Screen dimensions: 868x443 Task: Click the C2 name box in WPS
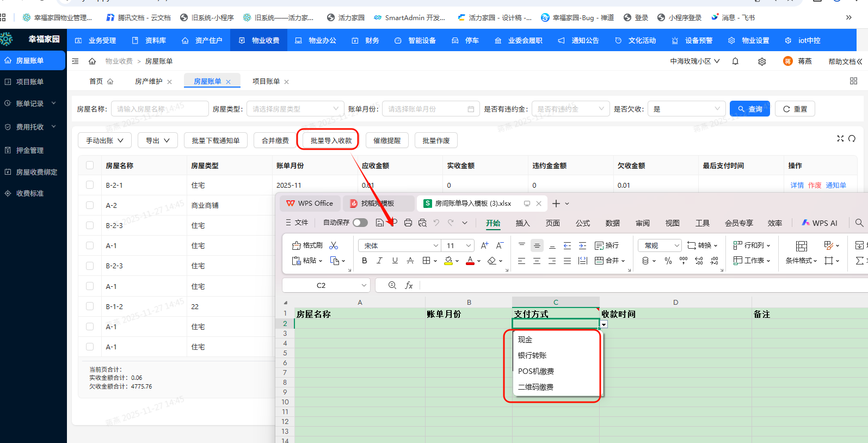[326, 285]
